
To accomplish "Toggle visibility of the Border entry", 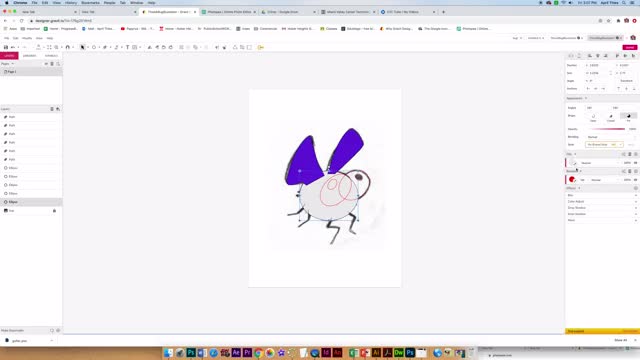I will [636, 180].
